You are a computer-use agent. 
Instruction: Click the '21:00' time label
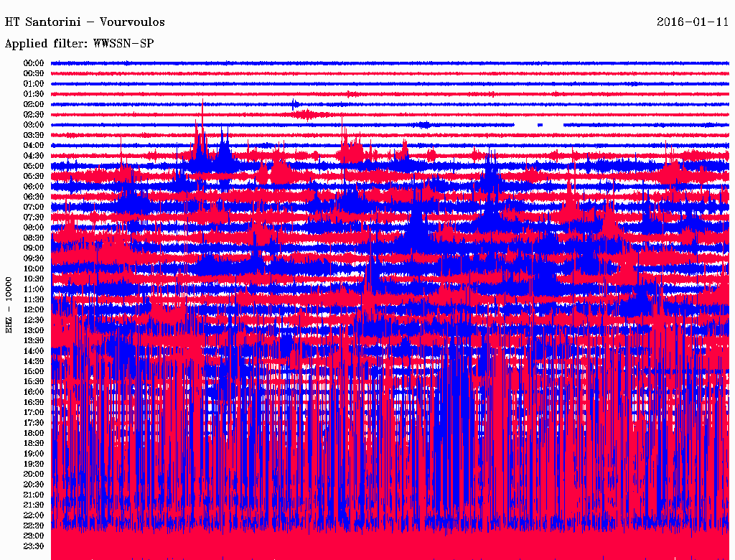coord(34,495)
